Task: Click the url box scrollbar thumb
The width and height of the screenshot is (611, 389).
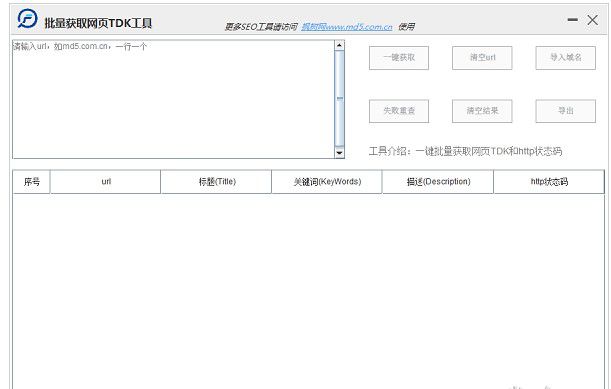Action: (339, 99)
